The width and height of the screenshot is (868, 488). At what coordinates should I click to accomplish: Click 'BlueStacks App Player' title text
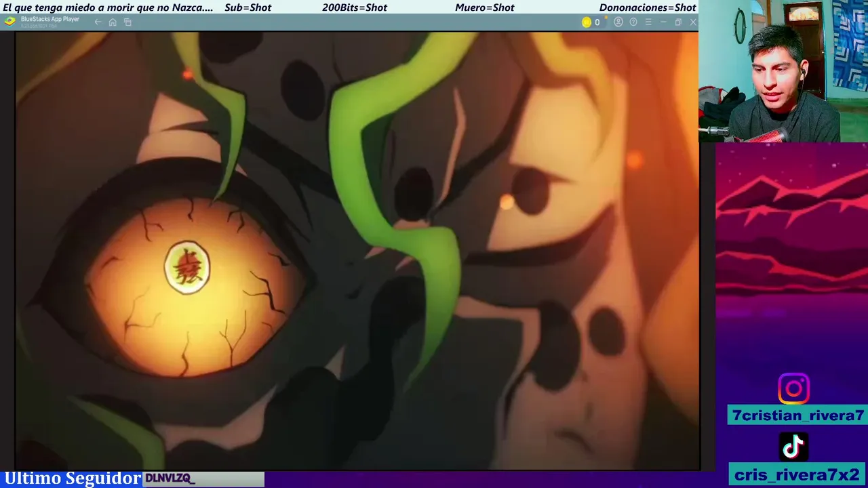click(x=50, y=19)
